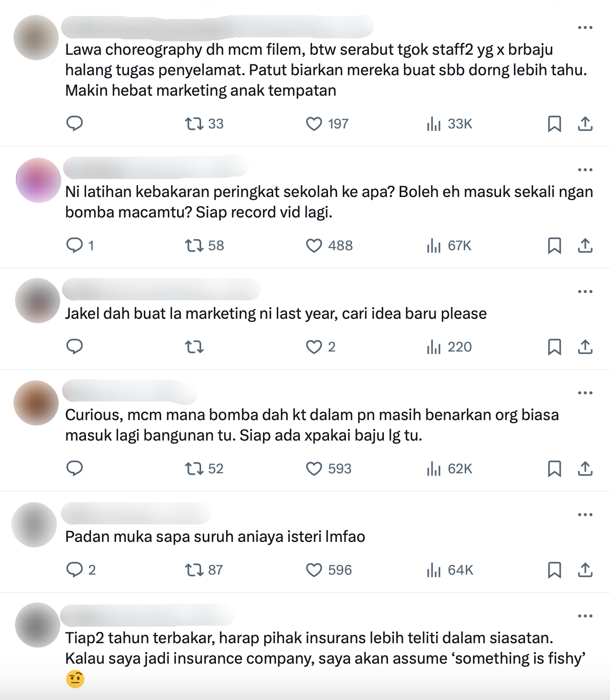Retweet the tweet with 87 reposts
610x700 pixels.
tap(204, 570)
